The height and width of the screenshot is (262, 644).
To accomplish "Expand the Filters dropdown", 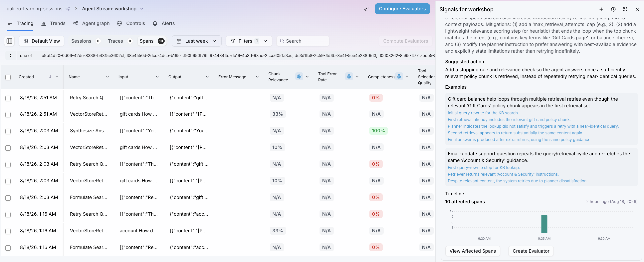I will (265, 41).
